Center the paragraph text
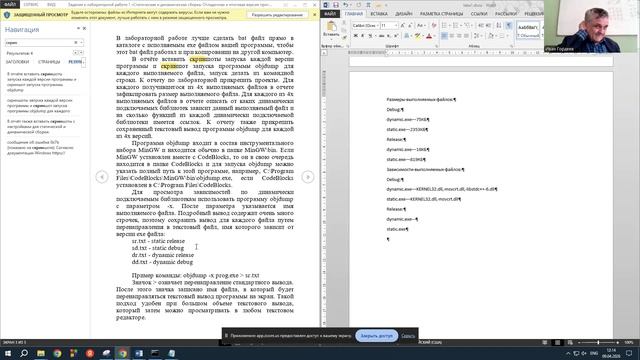The height and width of the screenshot is (360, 640). (452, 36)
